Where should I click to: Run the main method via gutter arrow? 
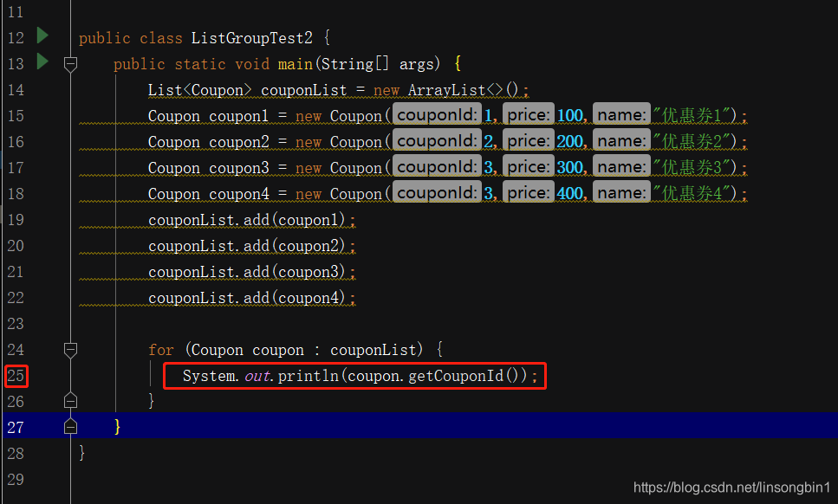click(42, 61)
